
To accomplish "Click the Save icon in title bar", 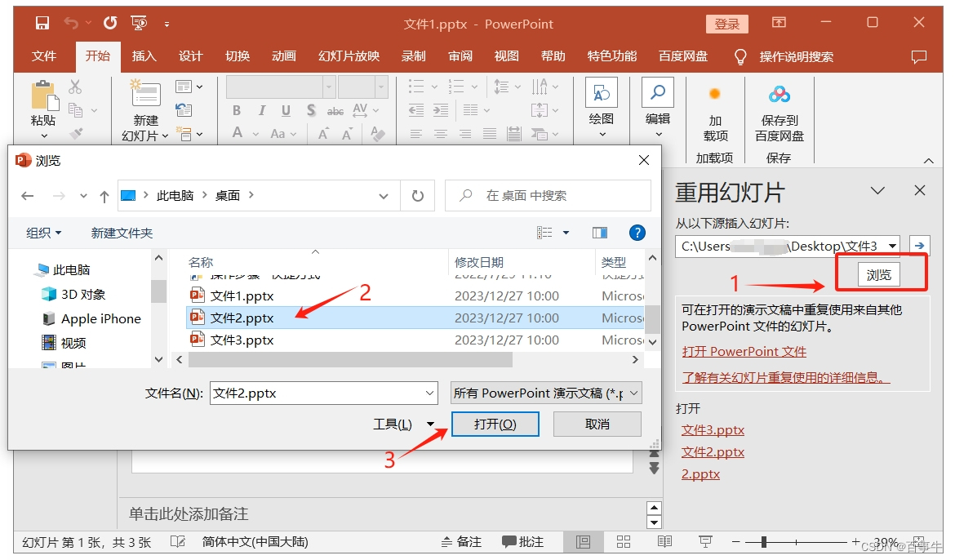I will click(x=42, y=23).
